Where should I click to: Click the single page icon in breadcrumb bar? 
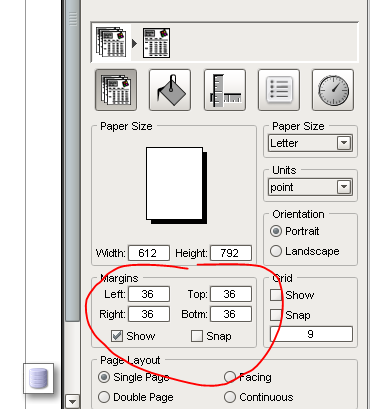point(157,43)
